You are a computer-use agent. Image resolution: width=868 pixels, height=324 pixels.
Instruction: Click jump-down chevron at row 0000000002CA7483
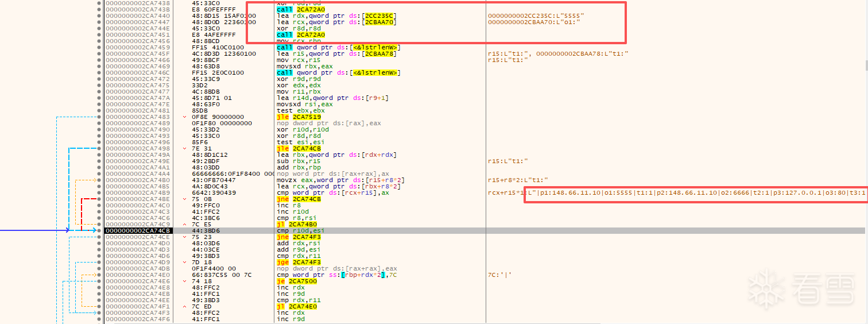(x=184, y=117)
